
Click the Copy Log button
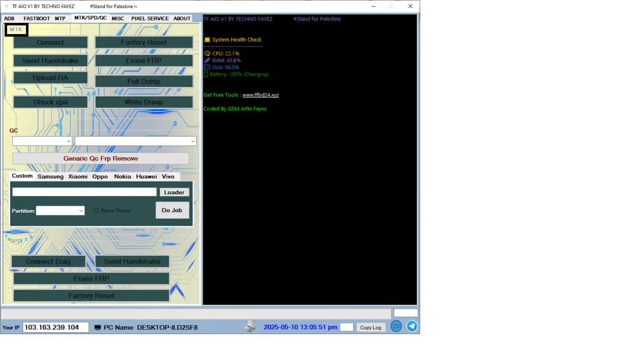(x=370, y=328)
